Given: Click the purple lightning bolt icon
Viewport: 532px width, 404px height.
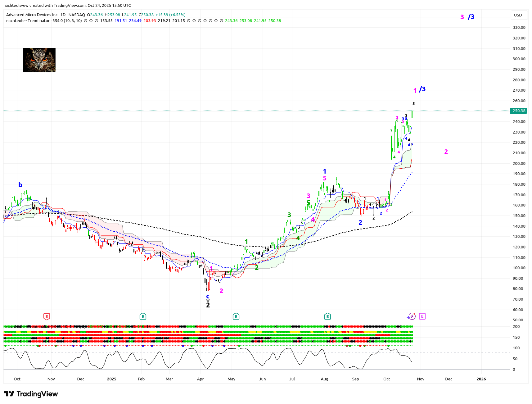Looking at the screenshot, I should 412,316.
